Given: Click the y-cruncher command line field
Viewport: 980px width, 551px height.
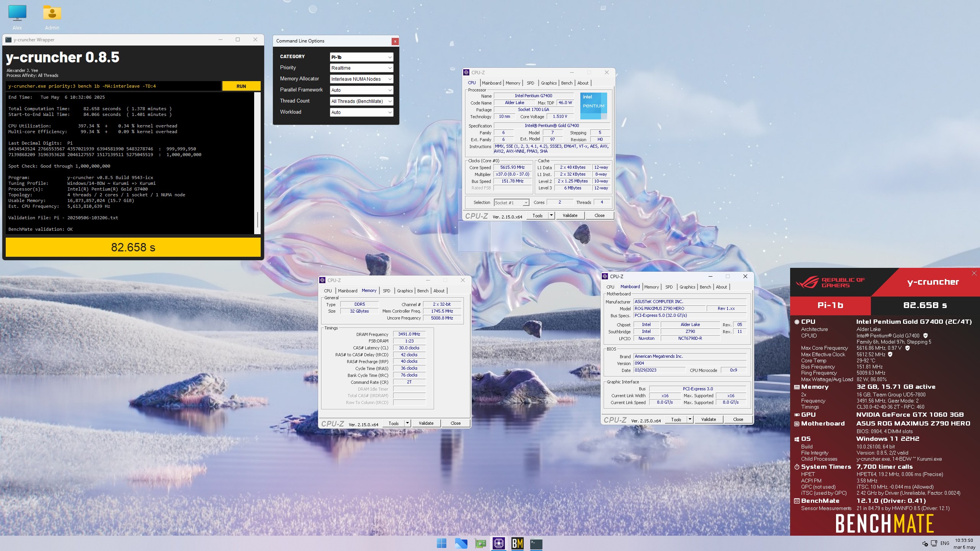Looking at the screenshot, I should tap(113, 86).
